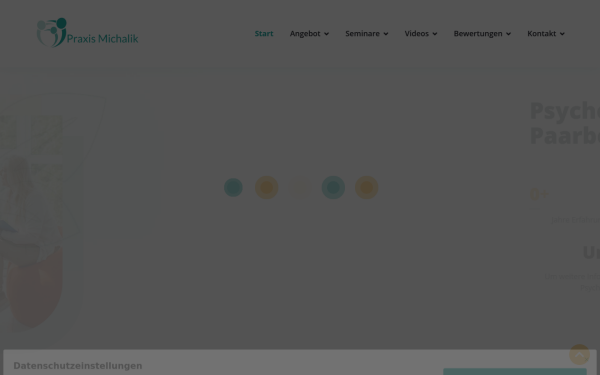Open the Bewertungen menu item
Image resolution: width=600 pixels, height=375 pixels.
click(478, 34)
